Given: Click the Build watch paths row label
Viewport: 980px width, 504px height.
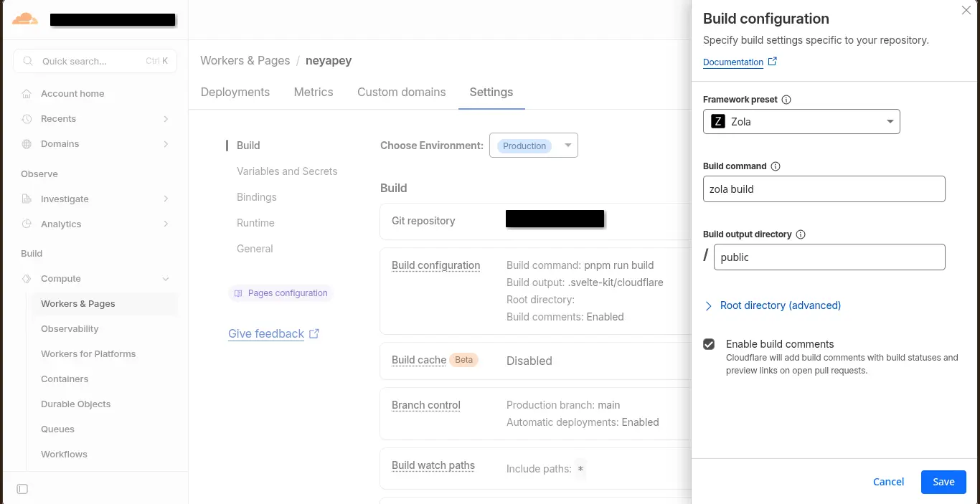Looking at the screenshot, I should [433, 465].
